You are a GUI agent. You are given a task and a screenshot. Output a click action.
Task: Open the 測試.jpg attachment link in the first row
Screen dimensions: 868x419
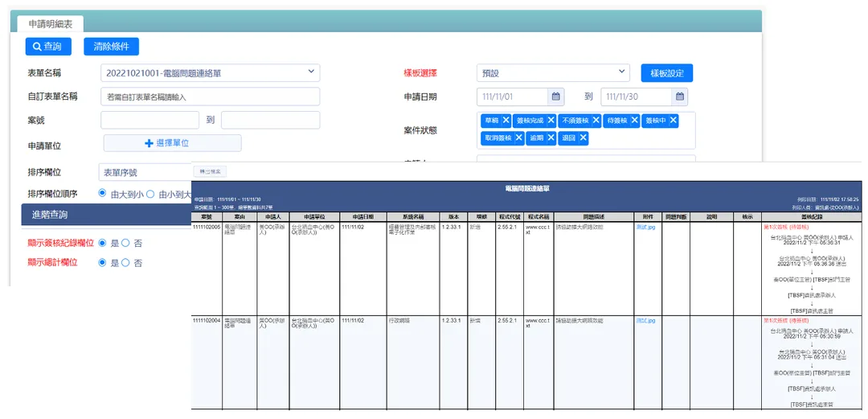(x=645, y=228)
